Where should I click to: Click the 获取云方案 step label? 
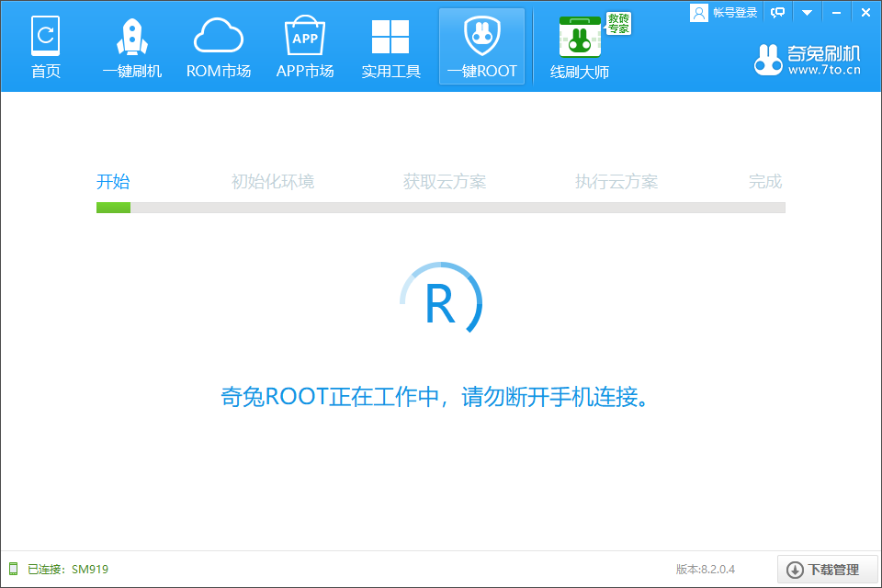point(445,182)
